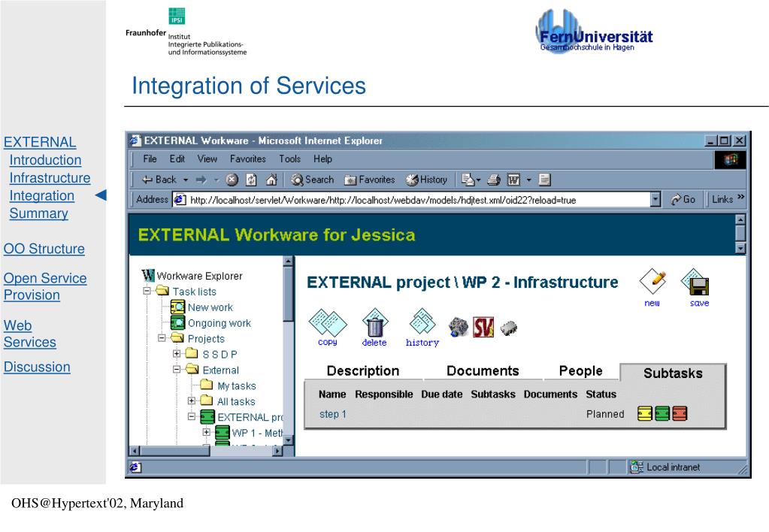Viewport: 769px width, 532px height.
Task: Collapse the Projects tree node
Action: pos(162,338)
